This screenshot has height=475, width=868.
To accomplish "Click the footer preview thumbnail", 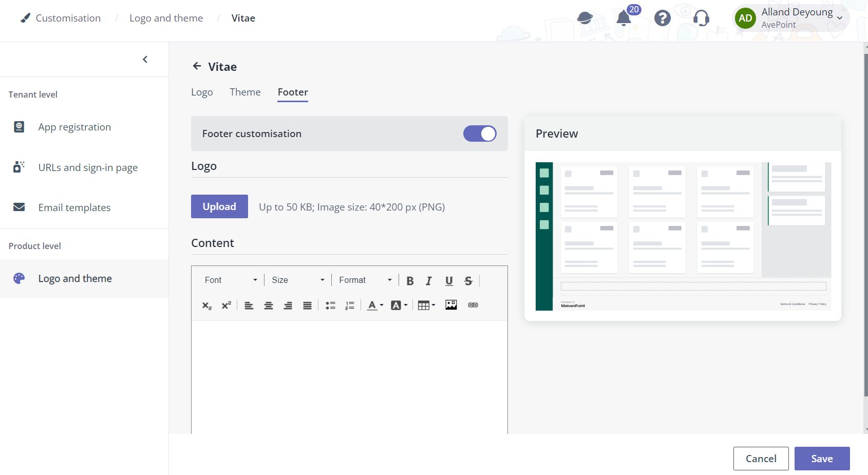I will pyautogui.click(x=683, y=236).
